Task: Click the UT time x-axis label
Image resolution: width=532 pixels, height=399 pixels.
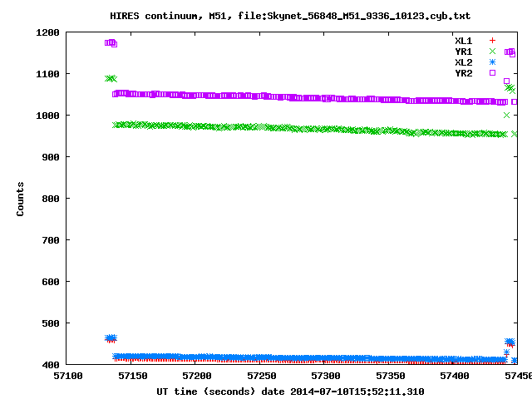Action: [x=290, y=392]
